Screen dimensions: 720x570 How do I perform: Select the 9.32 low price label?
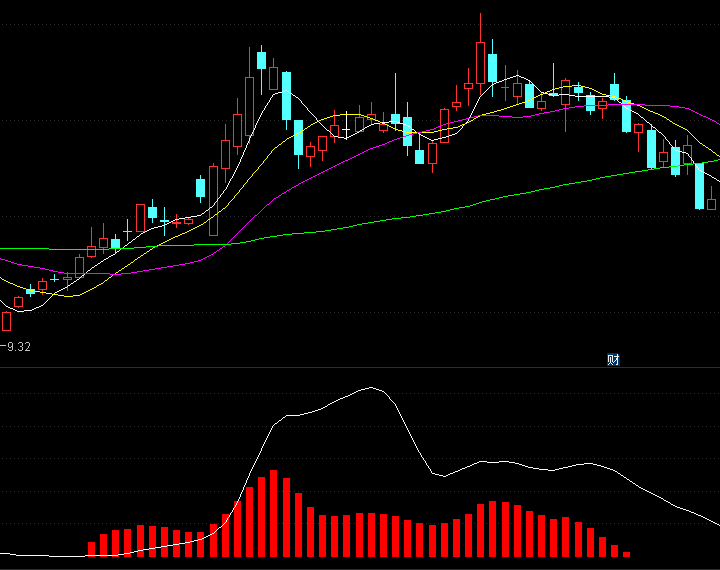pyautogui.click(x=19, y=347)
